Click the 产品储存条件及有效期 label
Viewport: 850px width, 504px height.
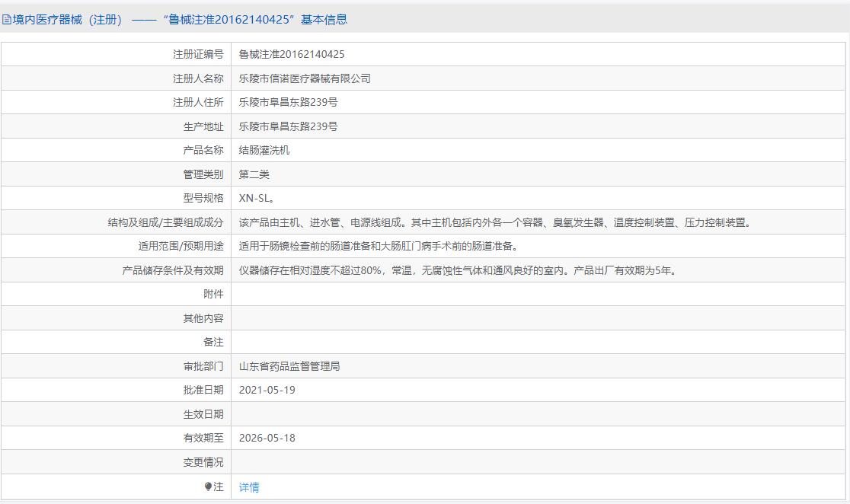pyautogui.click(x=173, y=270)
